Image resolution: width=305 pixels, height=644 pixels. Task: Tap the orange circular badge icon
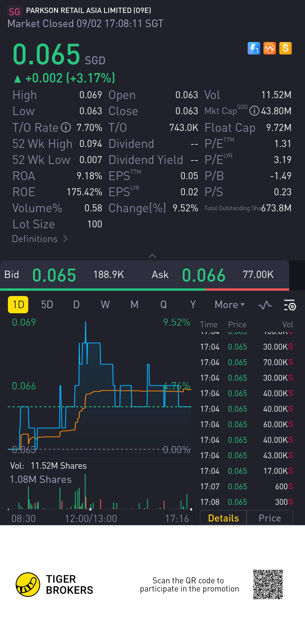pyautogui.click(x=269, y=48)
